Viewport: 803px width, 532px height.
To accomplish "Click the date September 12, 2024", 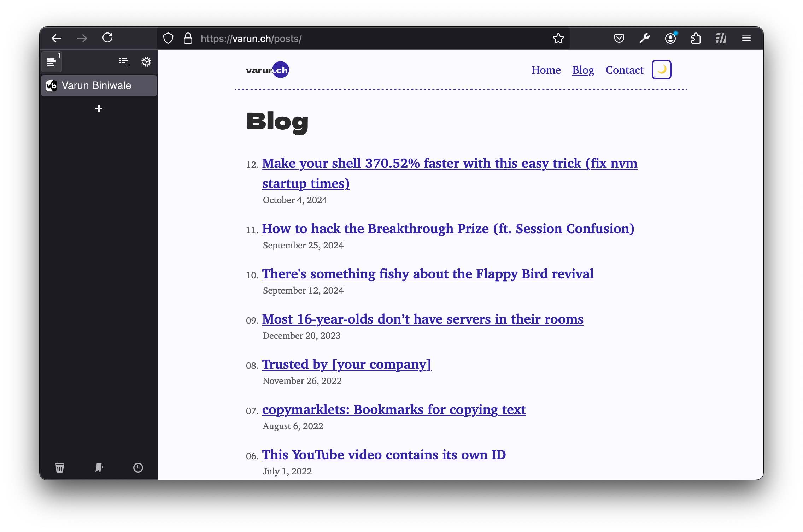I will click(x=303, y=290).
